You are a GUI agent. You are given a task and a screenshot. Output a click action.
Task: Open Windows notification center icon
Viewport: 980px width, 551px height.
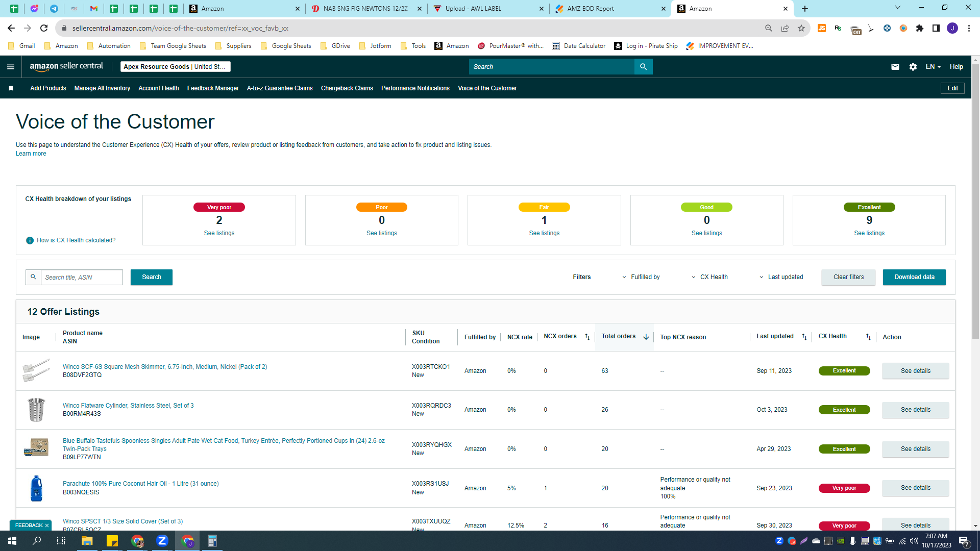[x=964, y=541]
